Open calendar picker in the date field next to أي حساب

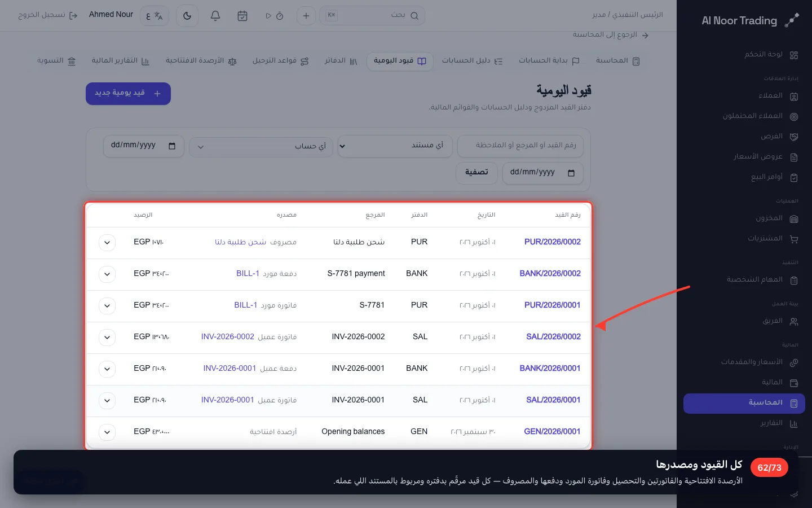[172, 146]
